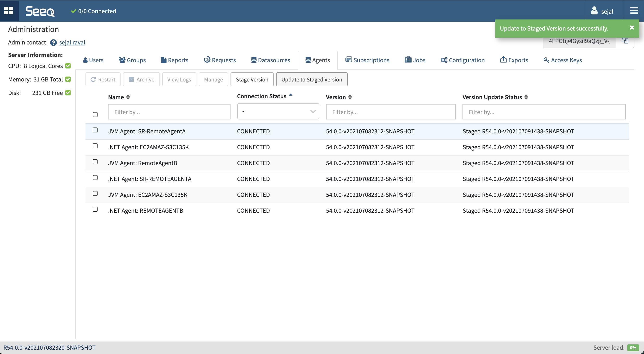The image size is (644, 354).
Task: Check the JVM Agent: SR-RemoteAgentA row checkbox
Action: coord(95,130)
